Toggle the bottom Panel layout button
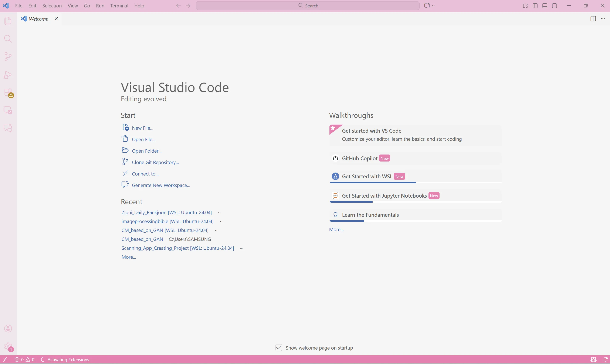 tap(545, 6)
